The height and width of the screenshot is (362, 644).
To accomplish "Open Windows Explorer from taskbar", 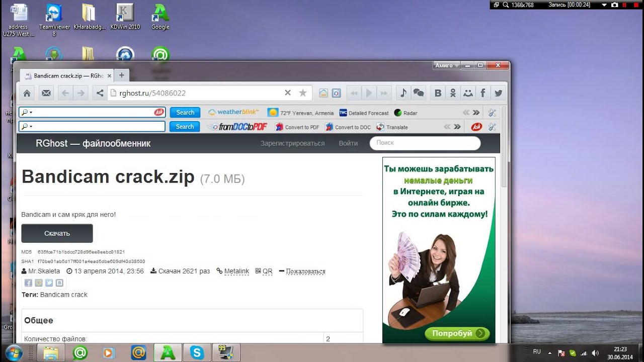I will point(51,353).
